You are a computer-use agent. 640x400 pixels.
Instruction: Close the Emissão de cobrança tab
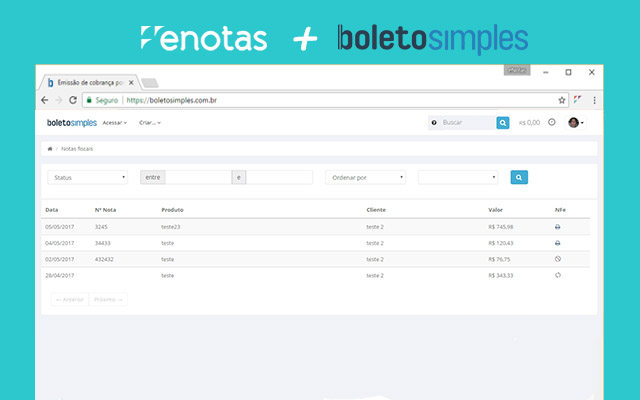point(131,82)
